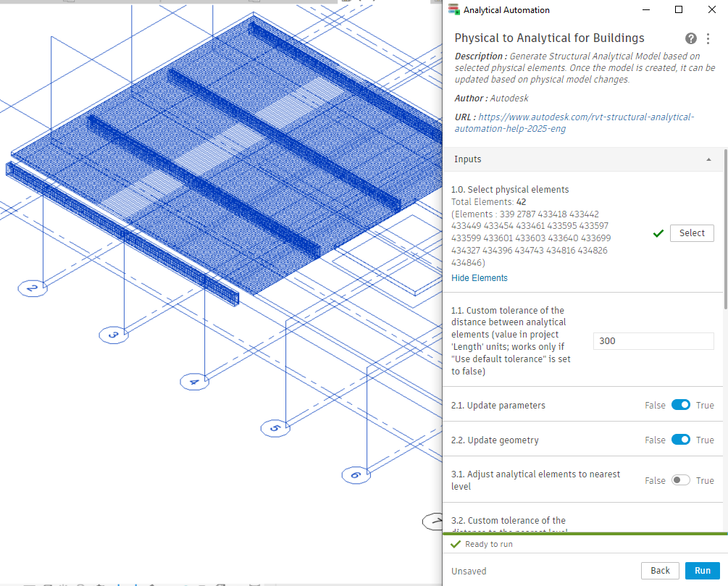Click the Unsaved status label
This screenshot has height=586, width=728.
pyautogui.click(x=469, y=571)
